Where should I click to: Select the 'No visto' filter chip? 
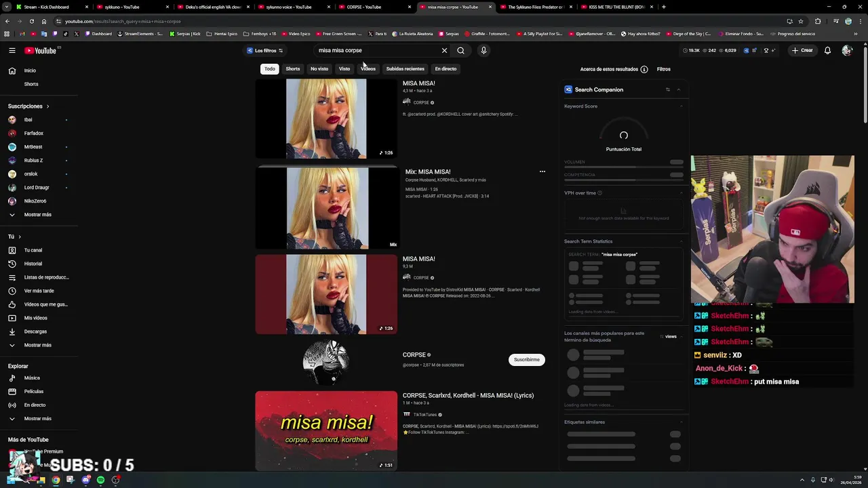(319, 68)
